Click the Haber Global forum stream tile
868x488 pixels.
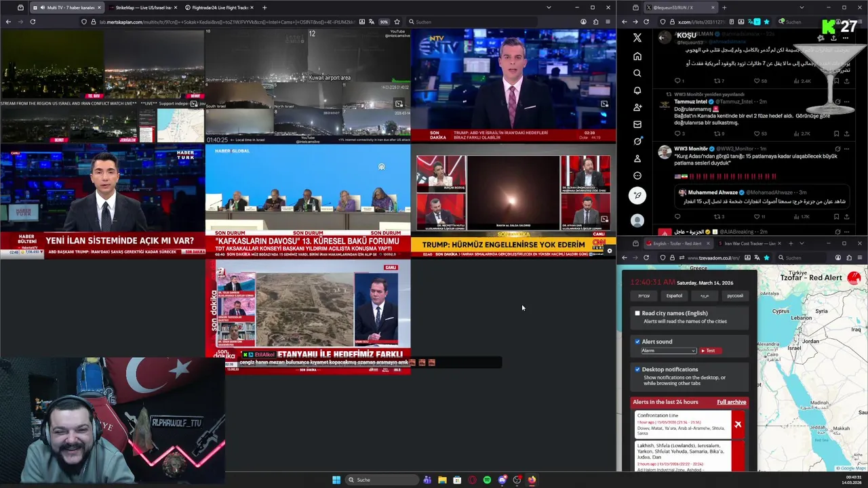pyautogui.click(x=308, y=200)
